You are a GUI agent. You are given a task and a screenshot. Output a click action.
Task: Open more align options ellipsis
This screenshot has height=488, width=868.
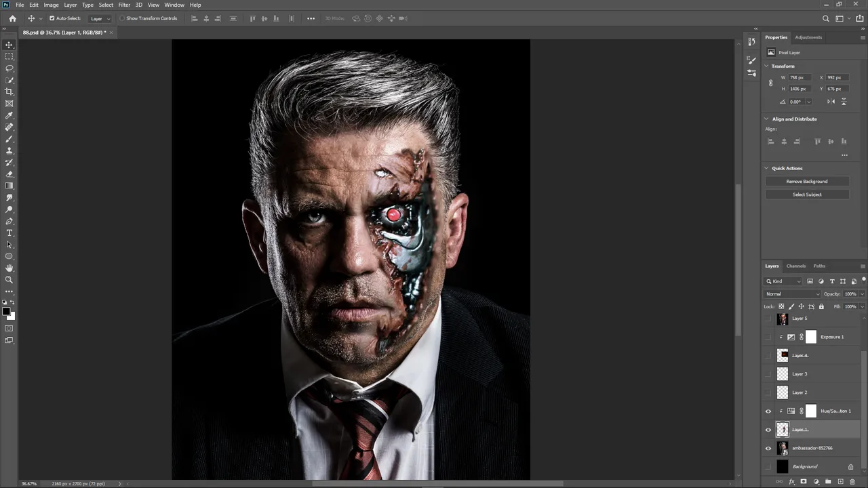[x=844, y=155]
